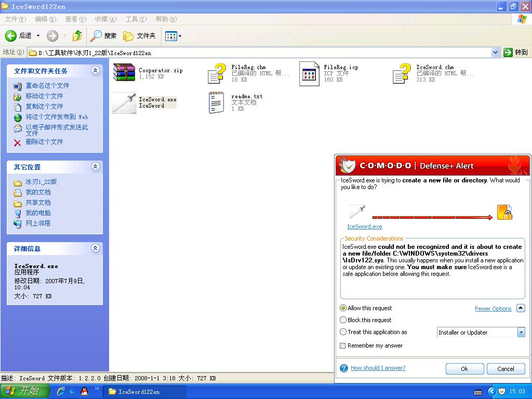This screenshot has height=399, width=532.
Task: Click Cancel in Defense+ Alert
Action: tap(506, 369)
